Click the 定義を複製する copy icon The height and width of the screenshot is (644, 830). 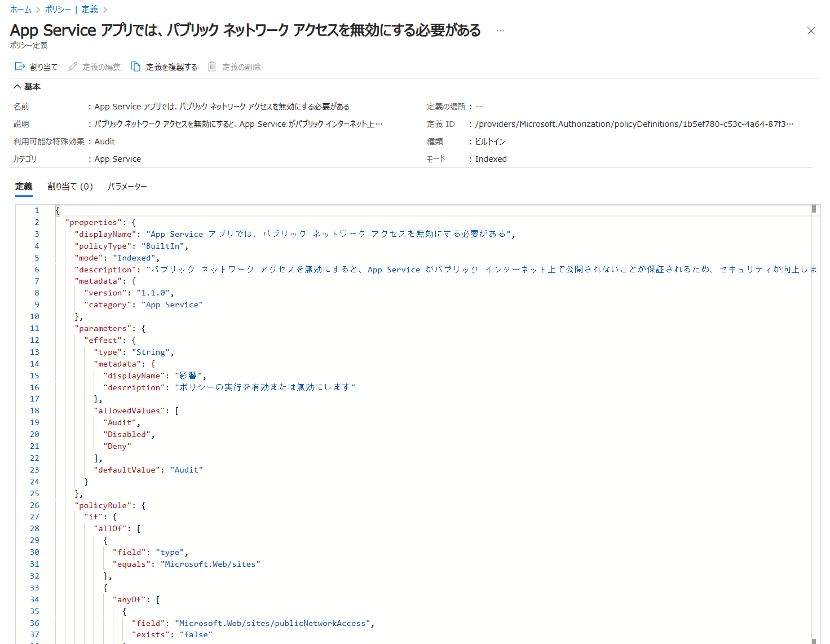click(136, 67)
